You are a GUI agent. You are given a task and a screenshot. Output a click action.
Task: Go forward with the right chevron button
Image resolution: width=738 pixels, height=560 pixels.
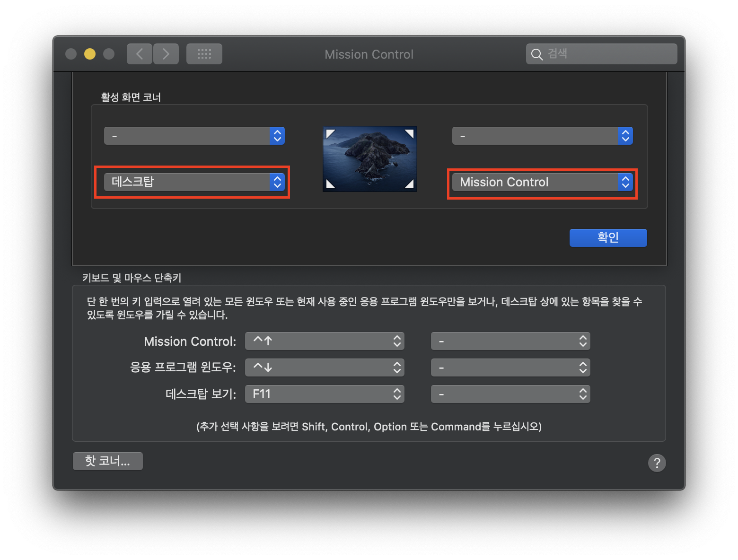point(166,54)
